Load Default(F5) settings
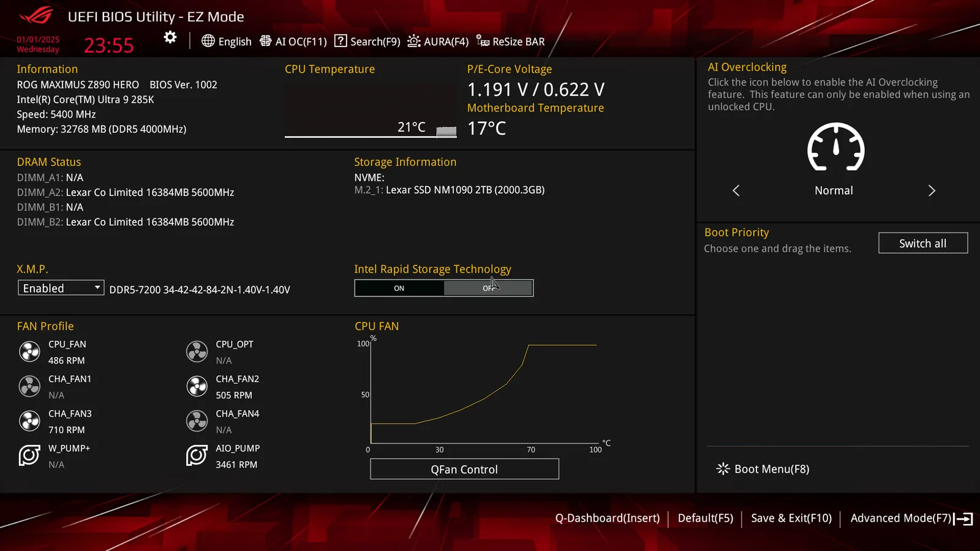Image resolution: width=980 pixels, height=551 pixels. (x=706, y=518)
